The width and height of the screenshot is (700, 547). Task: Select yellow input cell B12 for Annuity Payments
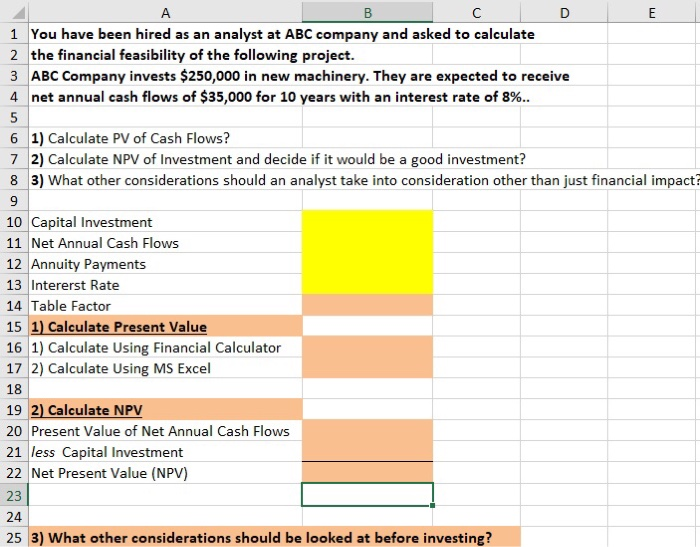(367, 264)
